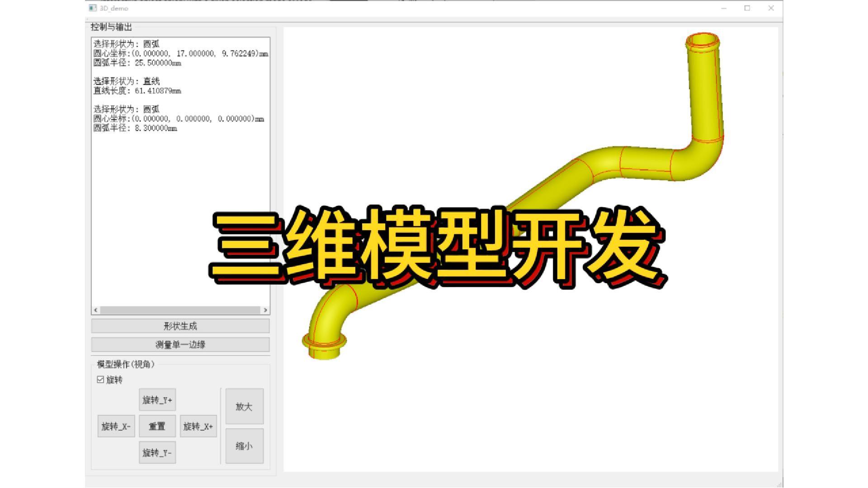This screenshot has height=488, width=868.
Task: Maximize the 3D_demo window
Action: [747, 8]
